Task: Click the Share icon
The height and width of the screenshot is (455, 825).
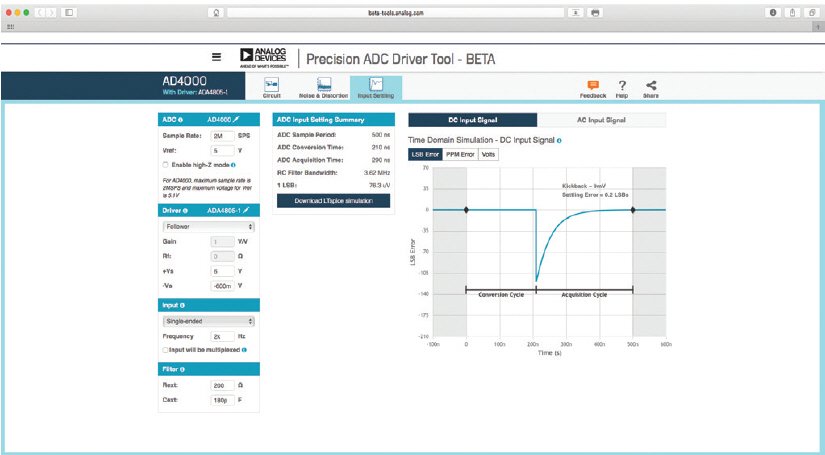Action: coord(651,88)
